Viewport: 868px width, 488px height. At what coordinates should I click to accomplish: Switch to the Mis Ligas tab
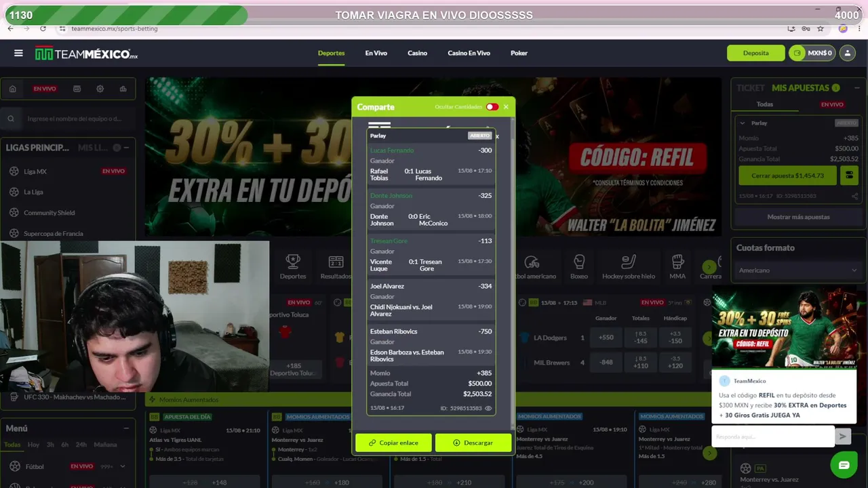point(93,148)
